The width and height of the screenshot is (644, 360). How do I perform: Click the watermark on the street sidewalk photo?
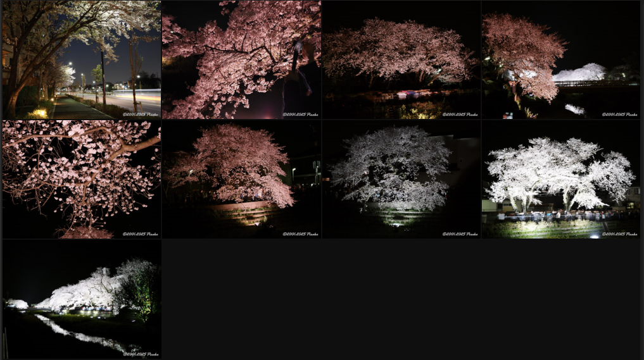[x=141, y=115]
